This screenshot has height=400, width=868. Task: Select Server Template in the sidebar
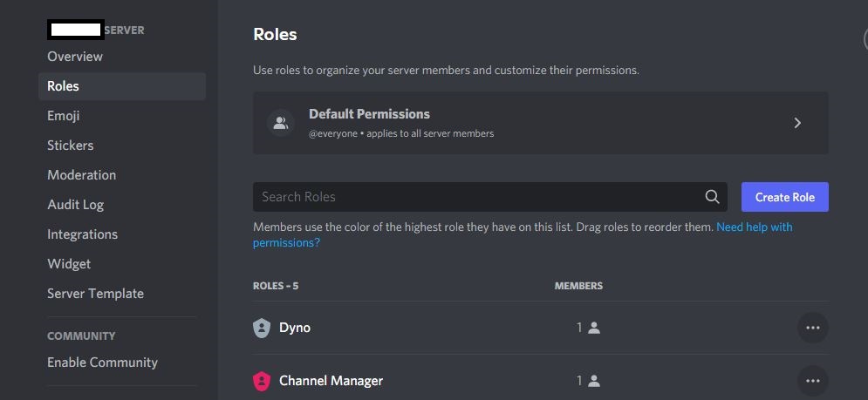(x=96, y=294)
